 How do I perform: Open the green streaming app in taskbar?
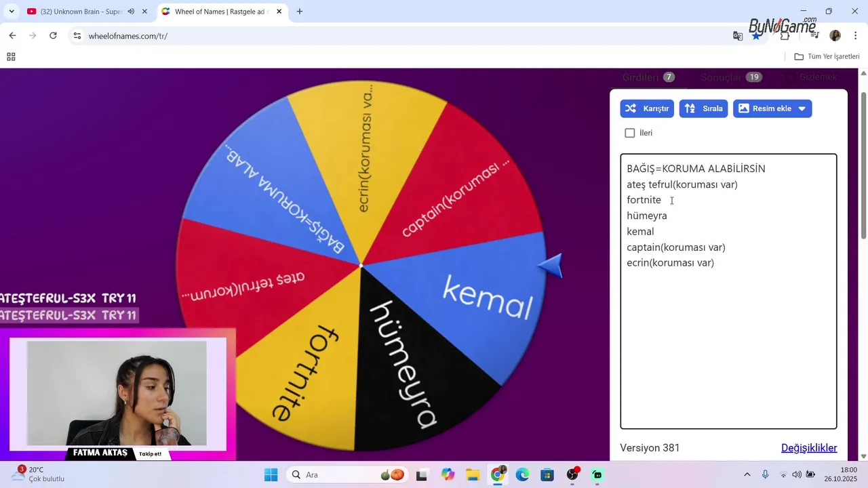tap(597, 475)
